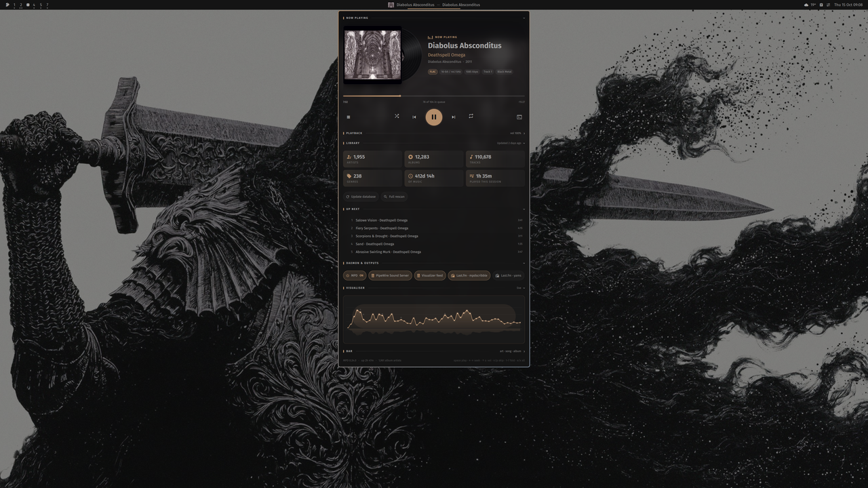
Task: Play Salowe Vision from the queue
Action: coord(434,220)
